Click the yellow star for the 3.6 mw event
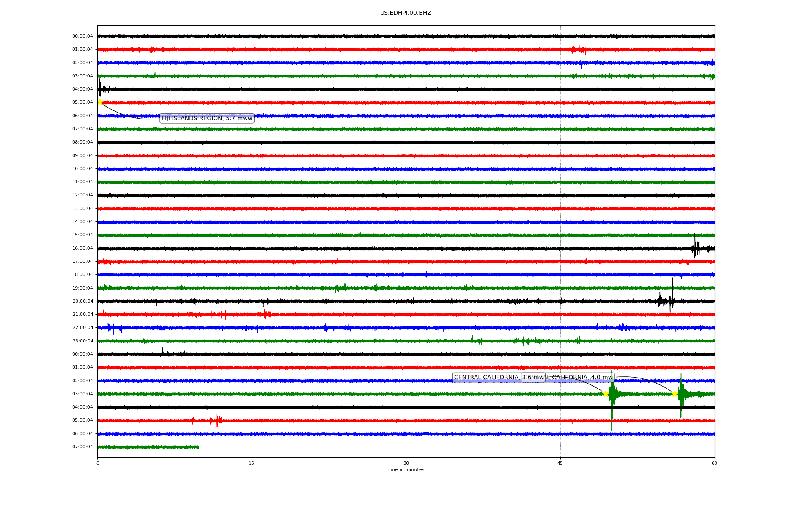Viewport: 812px width, 508px height. (606, 394)
